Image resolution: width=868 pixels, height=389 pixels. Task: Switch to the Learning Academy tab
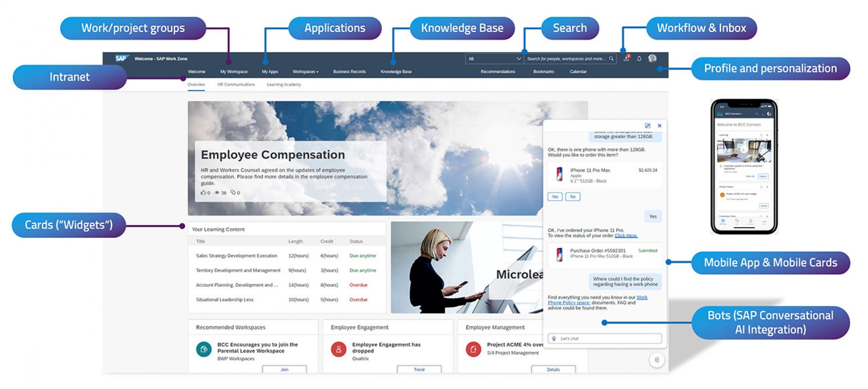[283, 85]
